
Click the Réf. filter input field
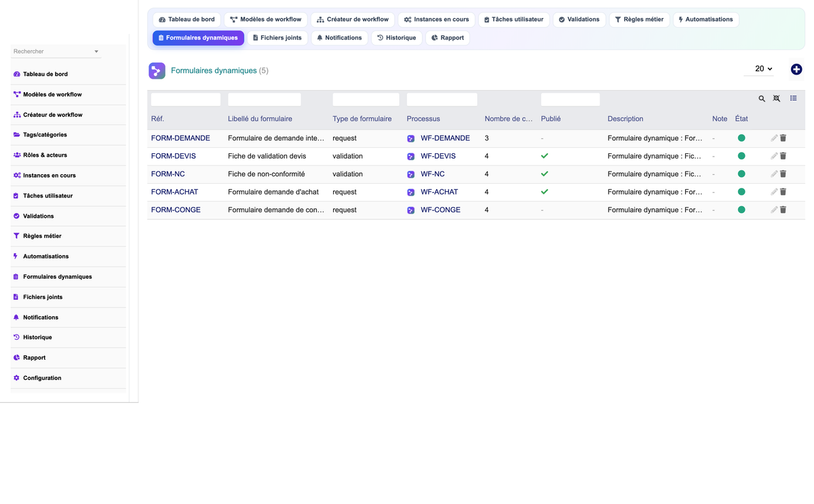[x=186, y=100]
